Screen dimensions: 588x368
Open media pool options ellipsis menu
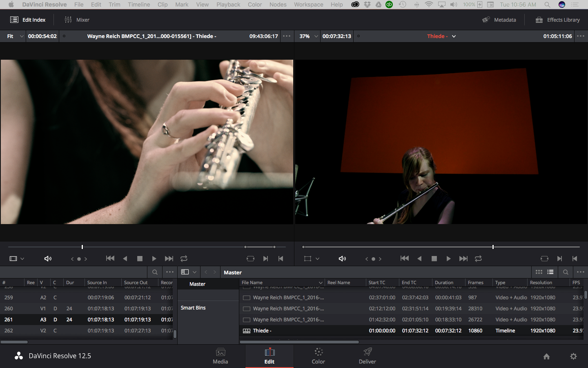tap(581, 272)
